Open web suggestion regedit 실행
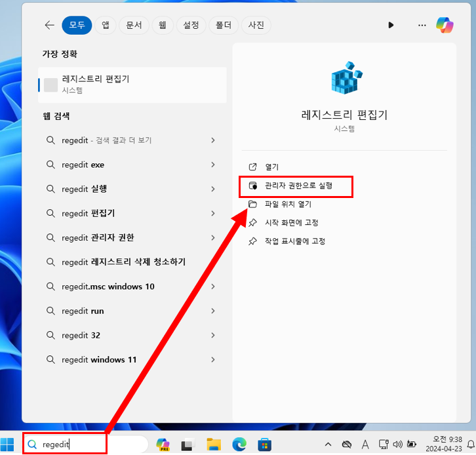The height and width of the screenshot is (455, 476). 131,189
